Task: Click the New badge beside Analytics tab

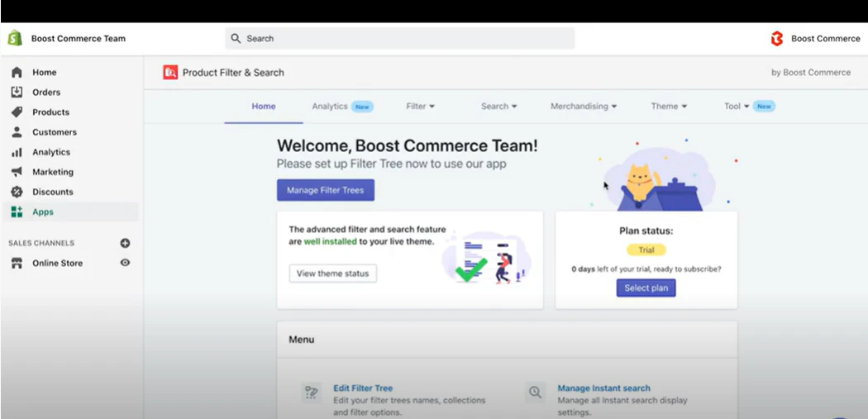Action: click(x=362, y=107)
